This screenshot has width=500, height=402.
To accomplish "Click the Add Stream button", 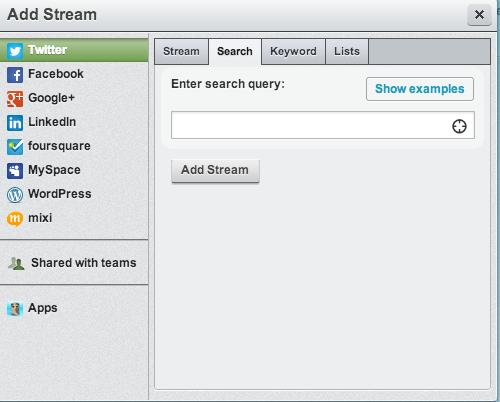I will (x=215, y=171).
